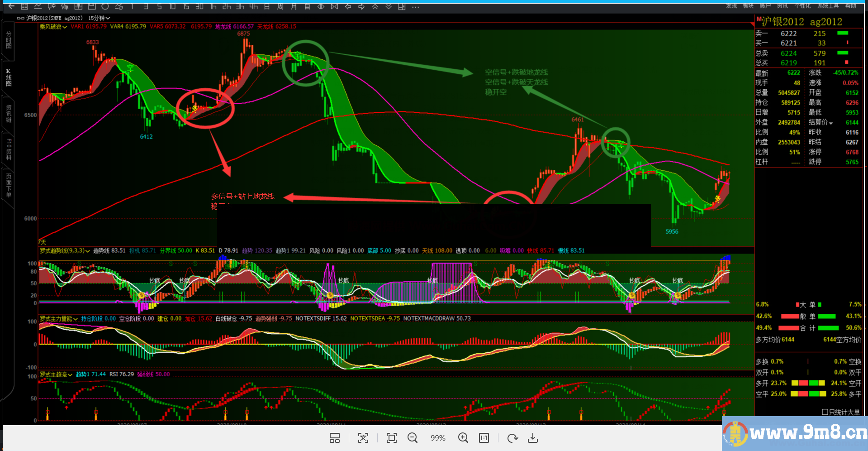The height and width of the screenshot is (451, 868).
Task: Open the 系统工具 menu
Action: [x=828, y=5]
